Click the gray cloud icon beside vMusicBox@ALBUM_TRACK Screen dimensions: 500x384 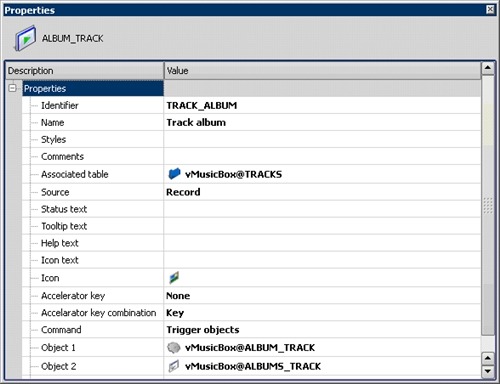pos(173,348)
